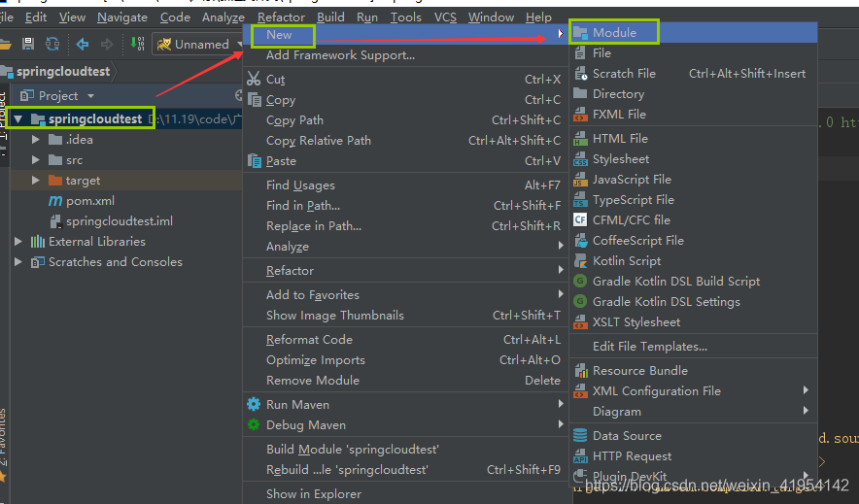Choose Reformat Code

click(405, 339)
